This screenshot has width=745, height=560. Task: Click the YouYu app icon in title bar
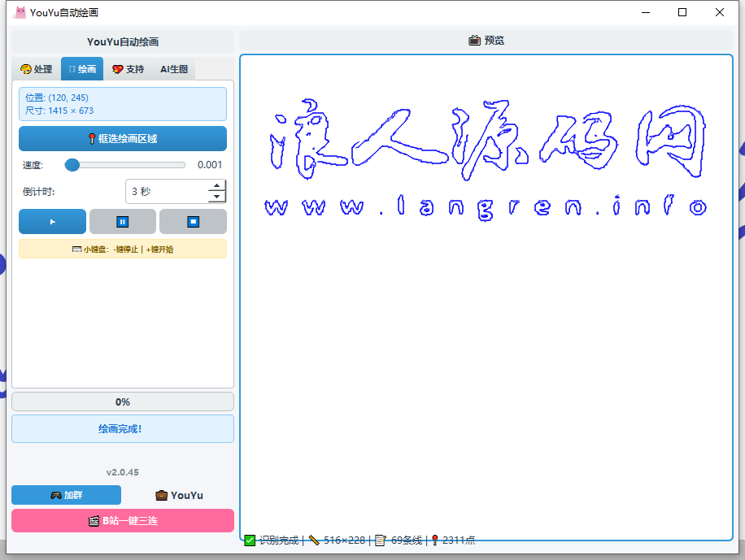[19, 12]
